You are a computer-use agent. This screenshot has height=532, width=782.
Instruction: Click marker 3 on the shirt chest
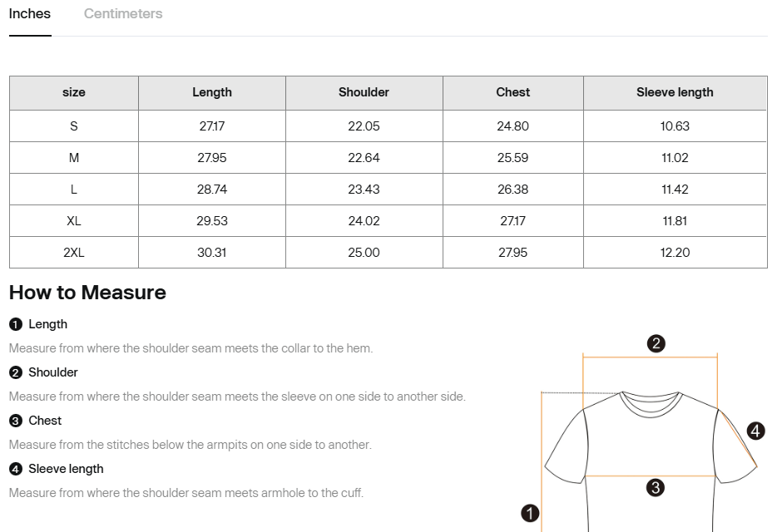click(x=656, y=488)
